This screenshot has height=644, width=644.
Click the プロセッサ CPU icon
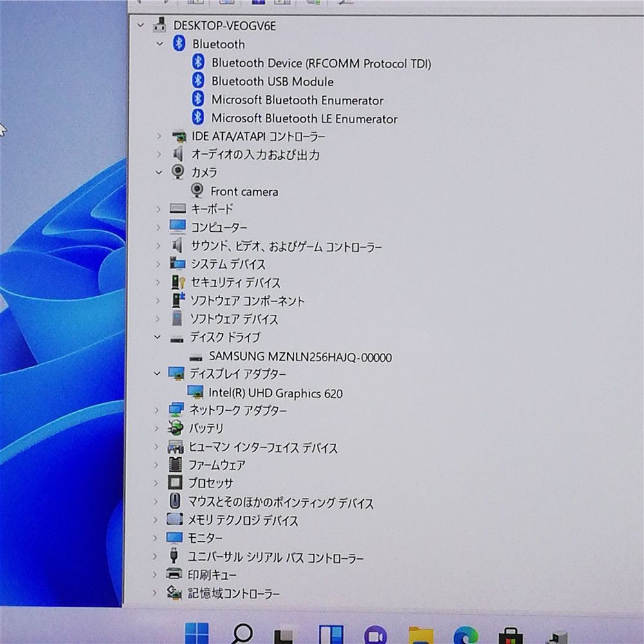pyautogui.click(x=175, y=482)
